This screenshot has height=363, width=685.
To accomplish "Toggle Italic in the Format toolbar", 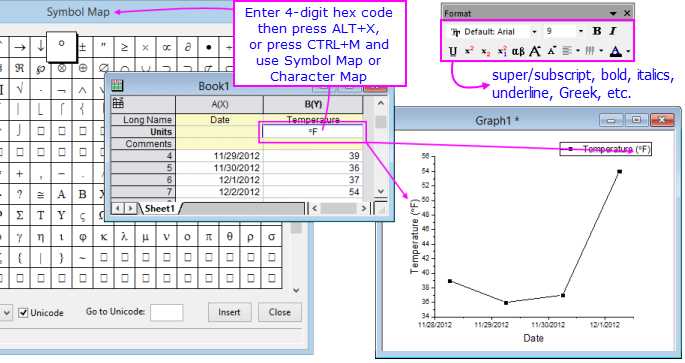I will point(613,31).
